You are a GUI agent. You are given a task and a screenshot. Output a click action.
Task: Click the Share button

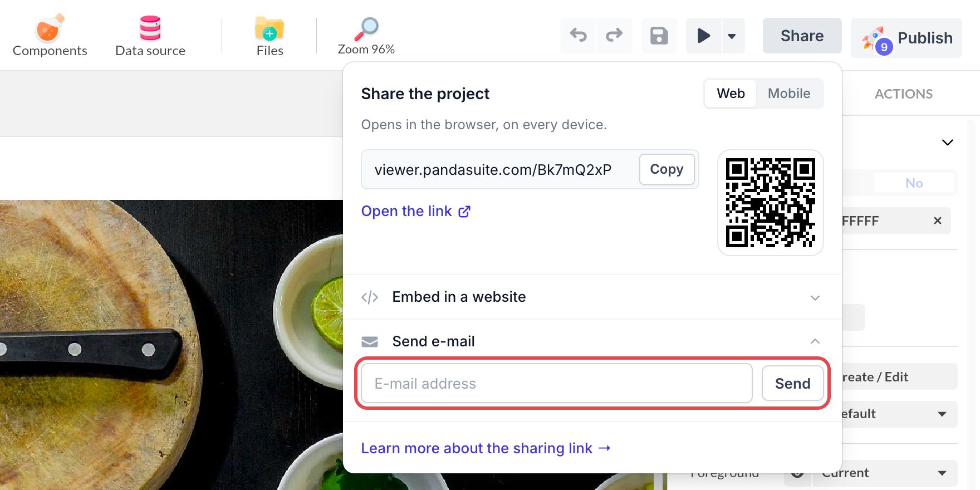(x=802, y=36)
